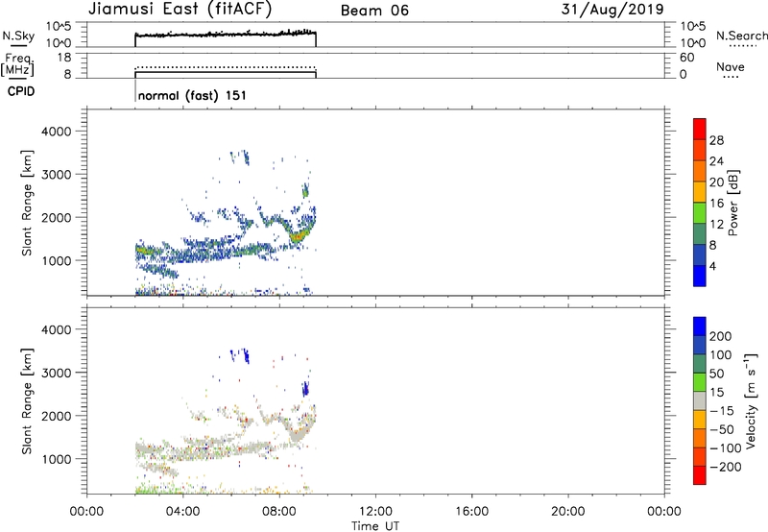The width and height of the screenshot is (768, 532).
Task: Click the velocity color bar red bottom segment
Action: pyautogui.click(x=700, y=475)
